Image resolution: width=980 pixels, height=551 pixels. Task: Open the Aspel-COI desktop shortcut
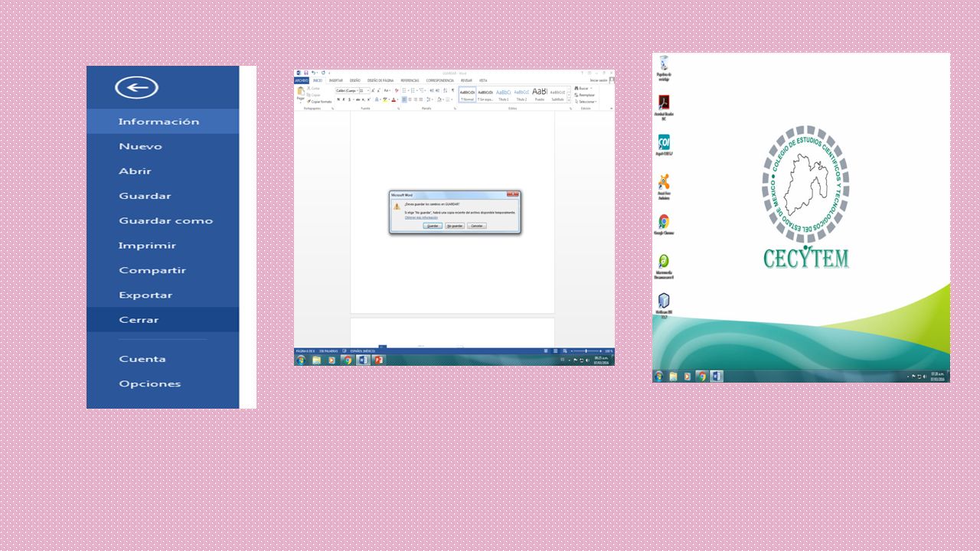pyautogui.click(x=664, y=145)
